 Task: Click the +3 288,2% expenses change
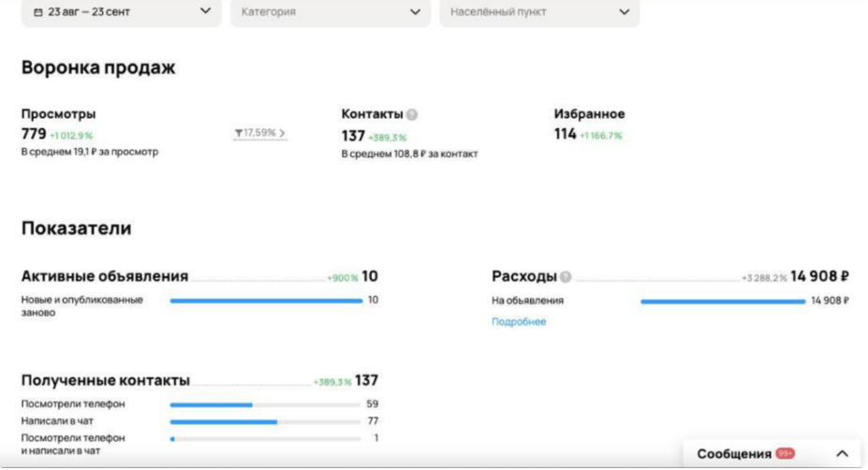[764, 278]
